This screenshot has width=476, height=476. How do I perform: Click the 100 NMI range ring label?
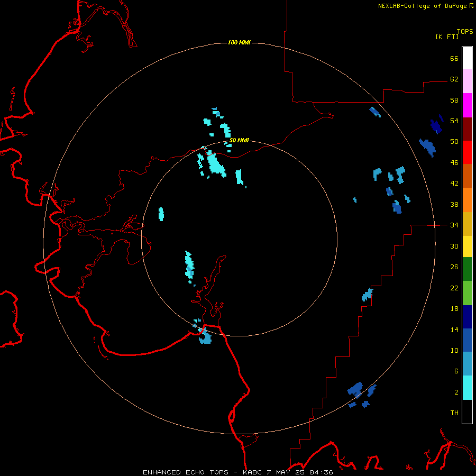239,42
